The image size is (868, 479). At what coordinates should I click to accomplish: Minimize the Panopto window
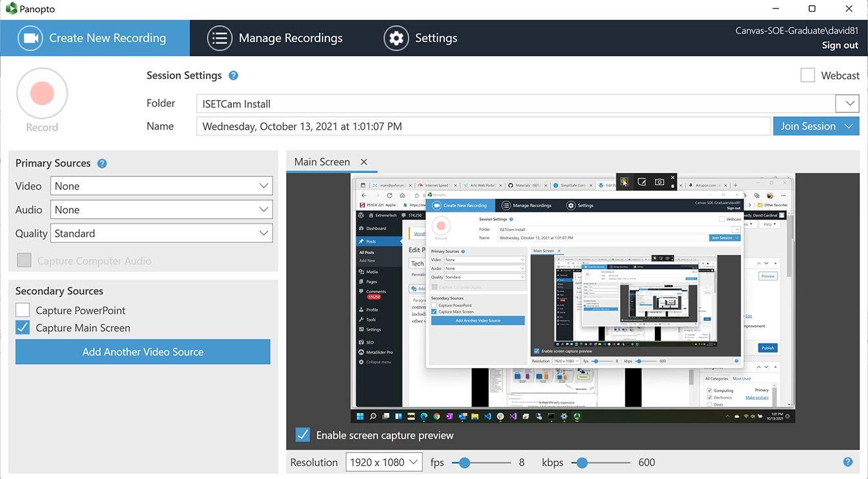775,9
